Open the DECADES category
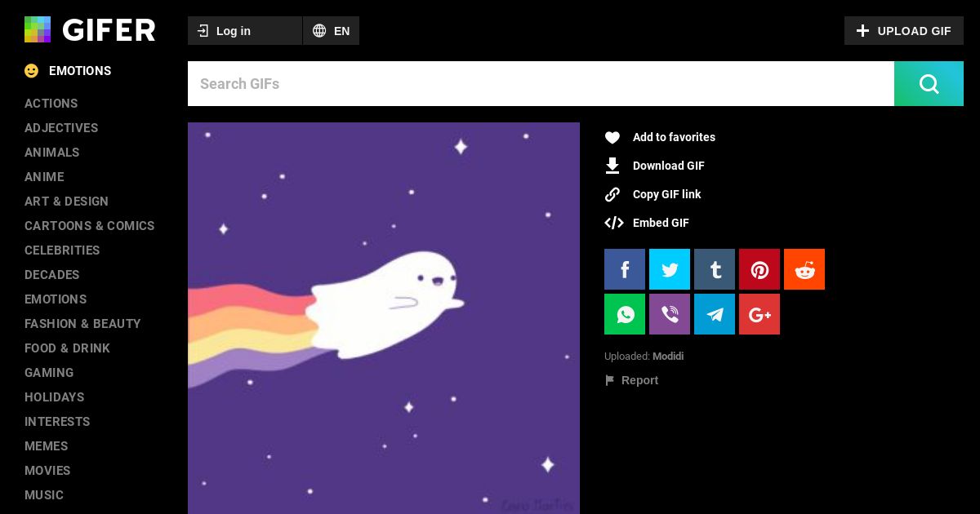The image size is (980, 514). point(52,275)
